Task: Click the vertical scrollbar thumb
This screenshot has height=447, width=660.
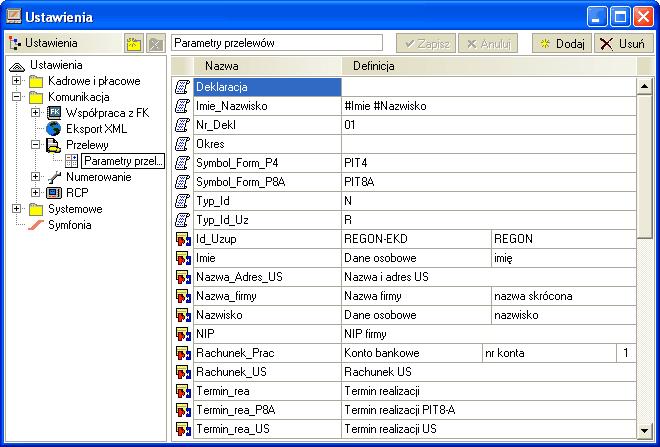Action: (x=644, y=168)
